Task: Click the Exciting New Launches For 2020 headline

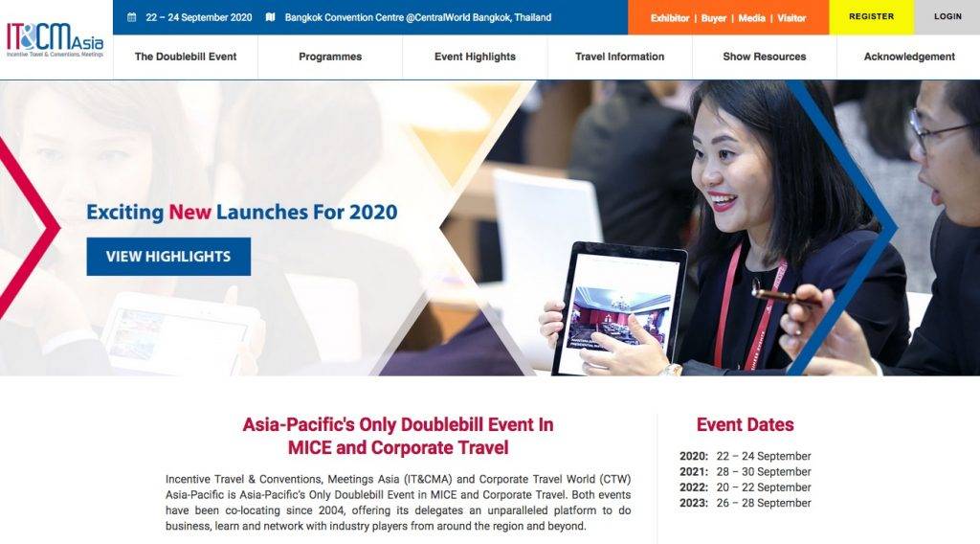Action: click(242, 213)
